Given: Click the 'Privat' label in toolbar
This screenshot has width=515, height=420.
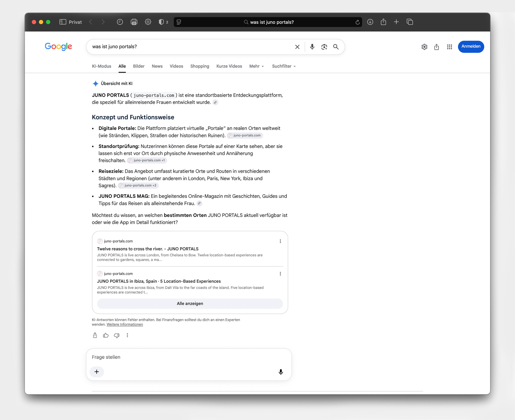Looking at the screenshot, I should pos(75,22).
